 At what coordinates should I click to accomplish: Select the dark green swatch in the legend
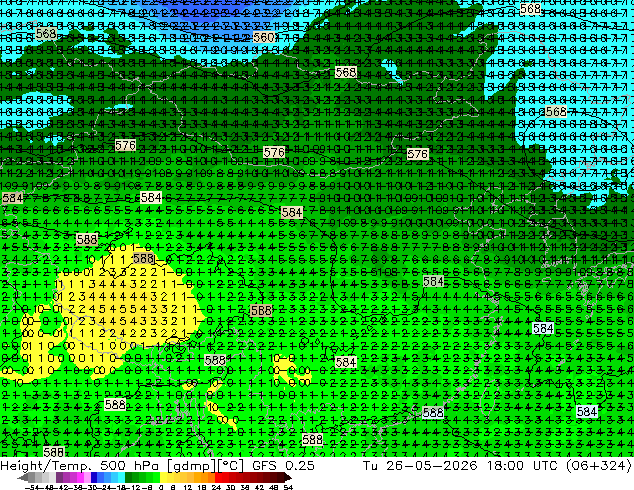point(129,477)
